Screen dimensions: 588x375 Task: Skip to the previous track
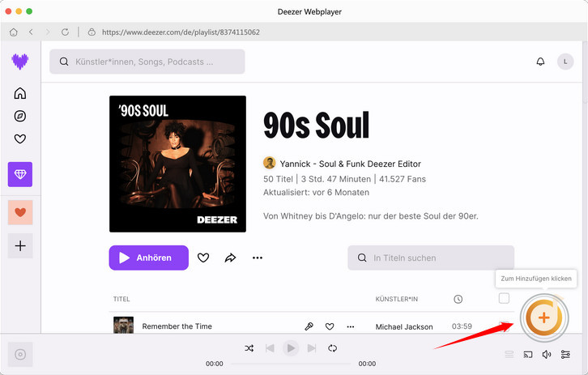click(x=270, y=348)
